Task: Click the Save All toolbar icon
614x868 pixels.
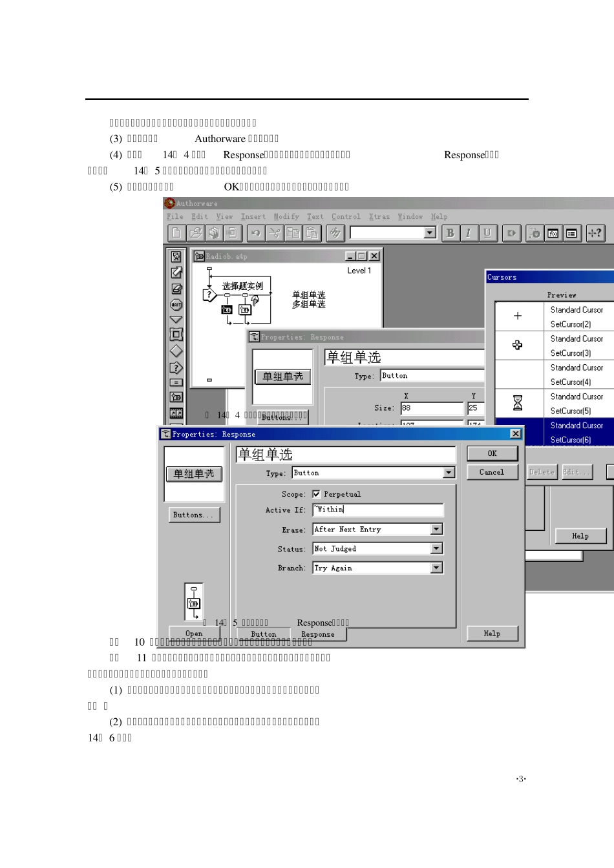Action: [x=214, y=233]
